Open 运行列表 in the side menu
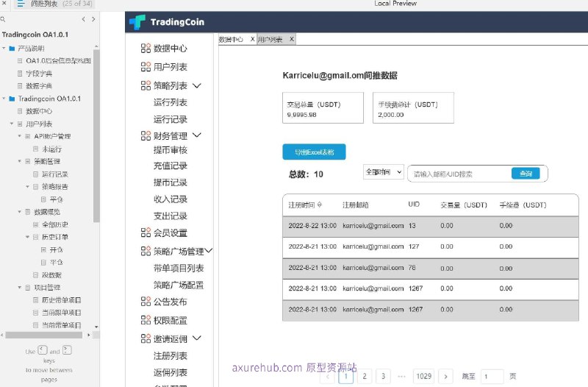 171,102
